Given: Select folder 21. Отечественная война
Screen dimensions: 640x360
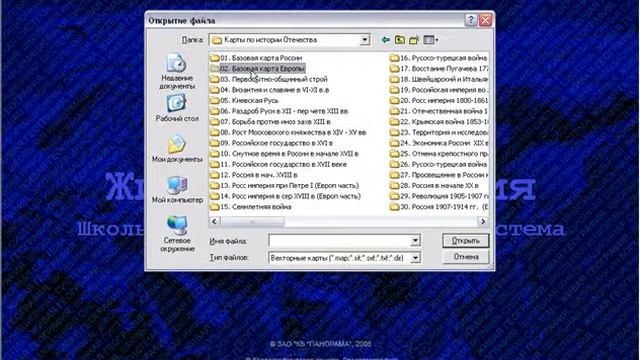Looking at the screenshot, I should (x=439, y=111).
